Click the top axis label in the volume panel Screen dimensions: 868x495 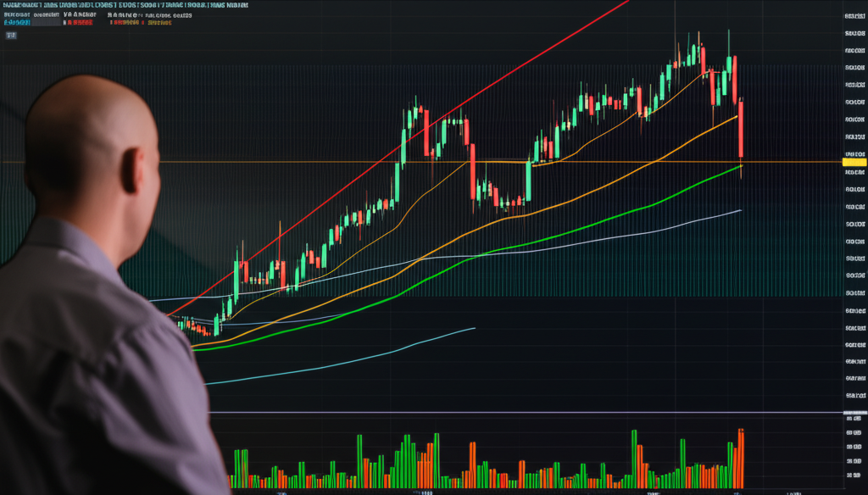tap(854, 418)
